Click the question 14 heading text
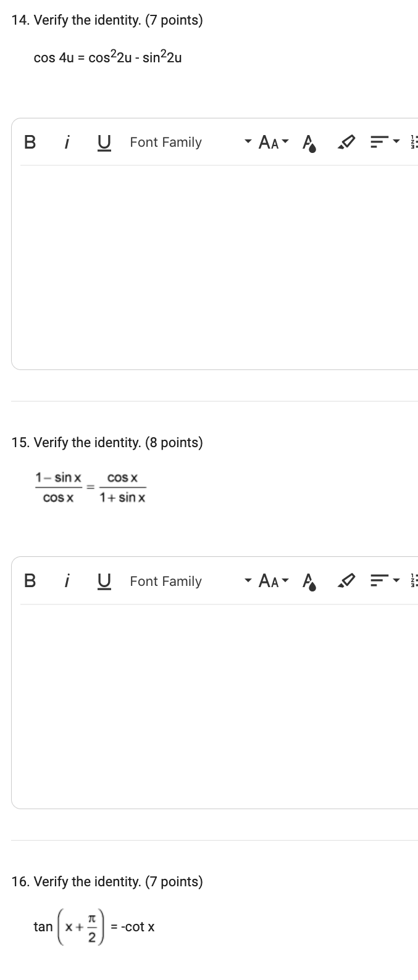The height and width of the screenshot is (980, 418). click(106, 20)
